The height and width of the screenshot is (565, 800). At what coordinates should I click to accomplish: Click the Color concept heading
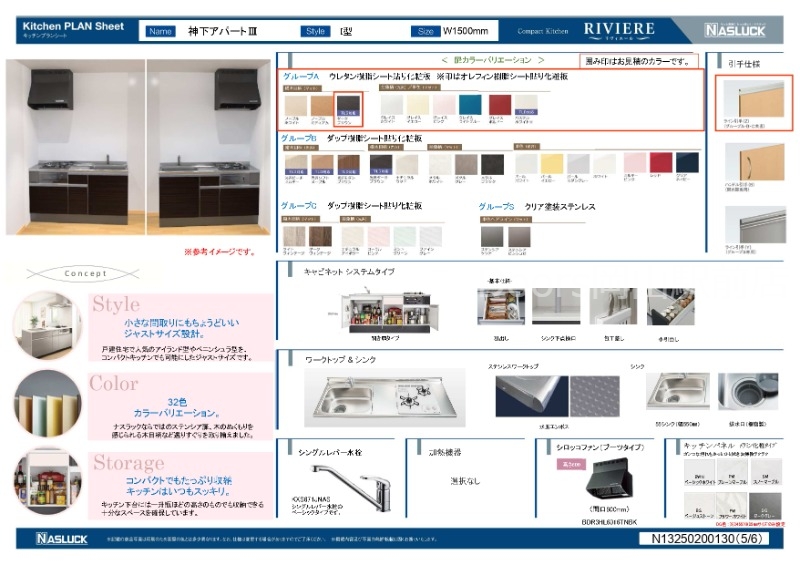point(113,383)
